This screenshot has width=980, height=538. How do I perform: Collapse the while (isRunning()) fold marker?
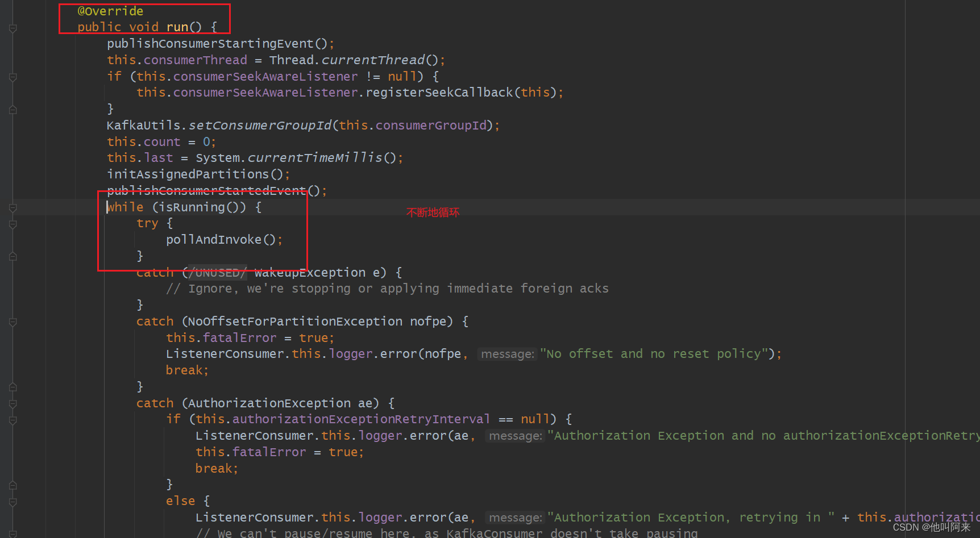pyautogui.click(x=13, y=208)
